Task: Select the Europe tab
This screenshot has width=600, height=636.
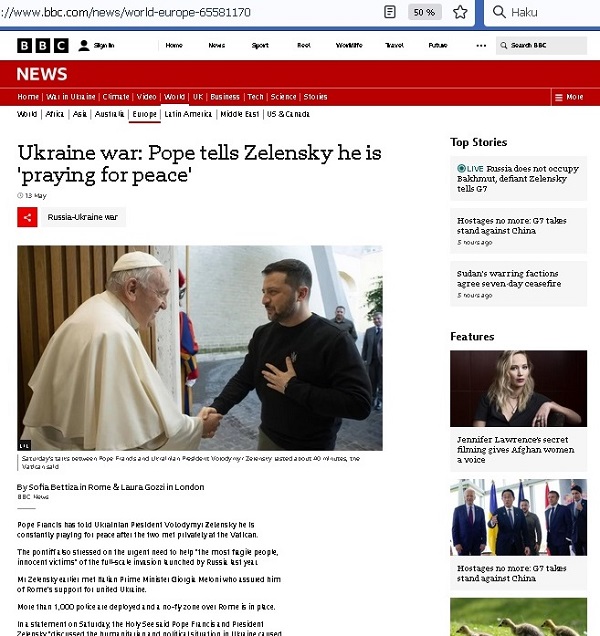Action: click(144, 114)
